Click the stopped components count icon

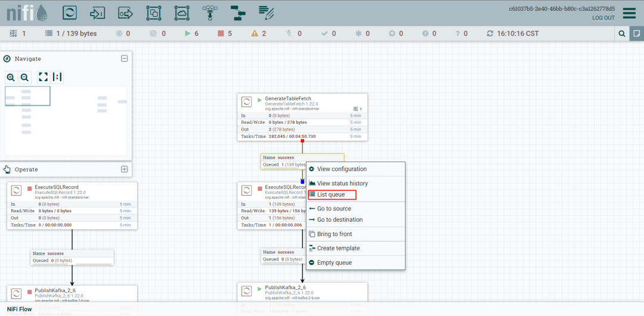[221, 33]
